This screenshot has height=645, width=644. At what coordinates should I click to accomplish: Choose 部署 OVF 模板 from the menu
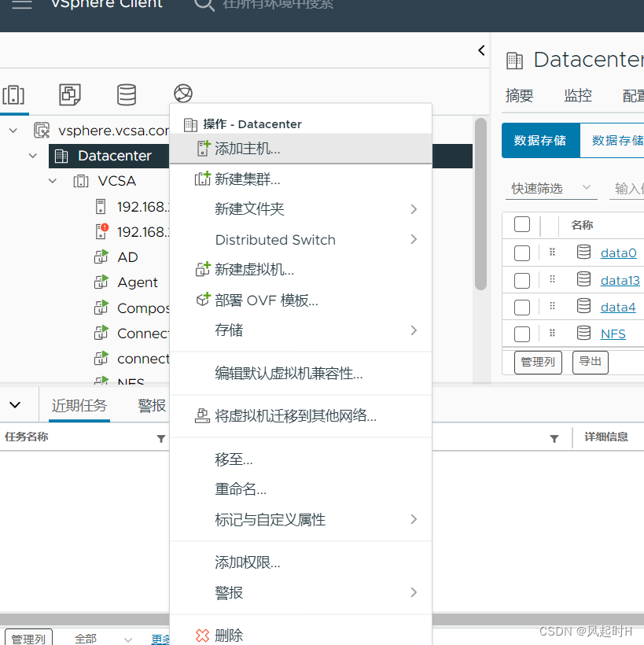301,300
